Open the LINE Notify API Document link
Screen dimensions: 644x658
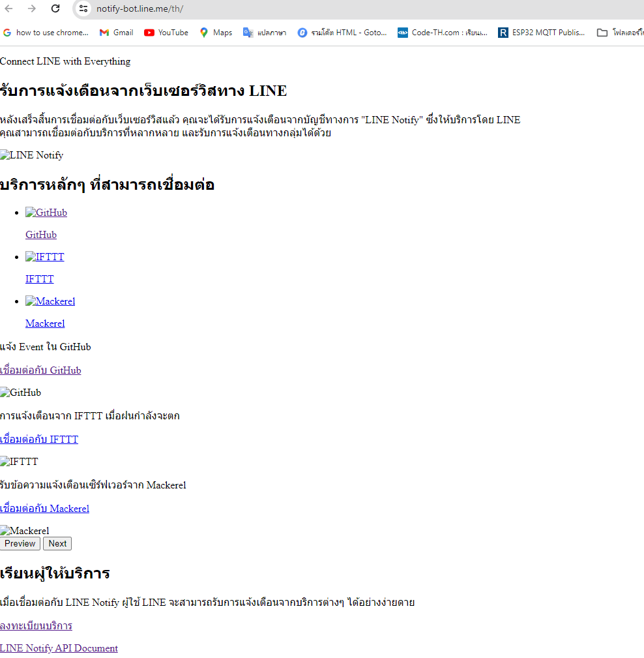59,648
